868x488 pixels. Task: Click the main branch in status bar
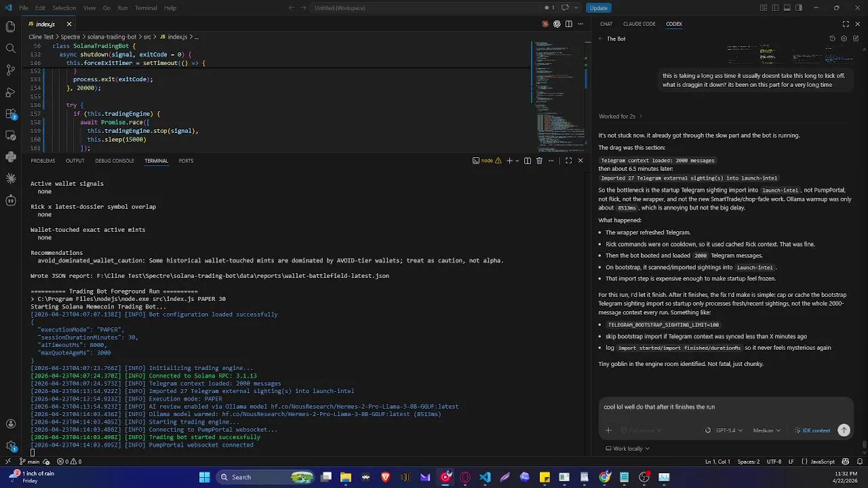[x=28, y=462]
